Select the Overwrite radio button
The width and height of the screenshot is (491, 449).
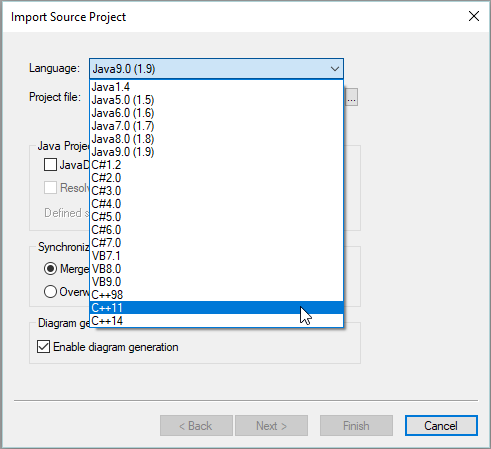[50, 292]
